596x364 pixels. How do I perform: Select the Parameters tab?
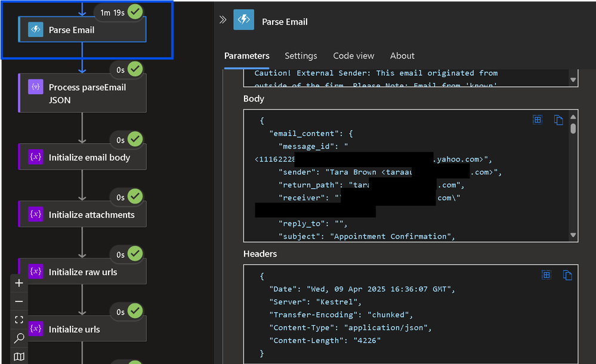pyautogui.click(x=246, y=55)
